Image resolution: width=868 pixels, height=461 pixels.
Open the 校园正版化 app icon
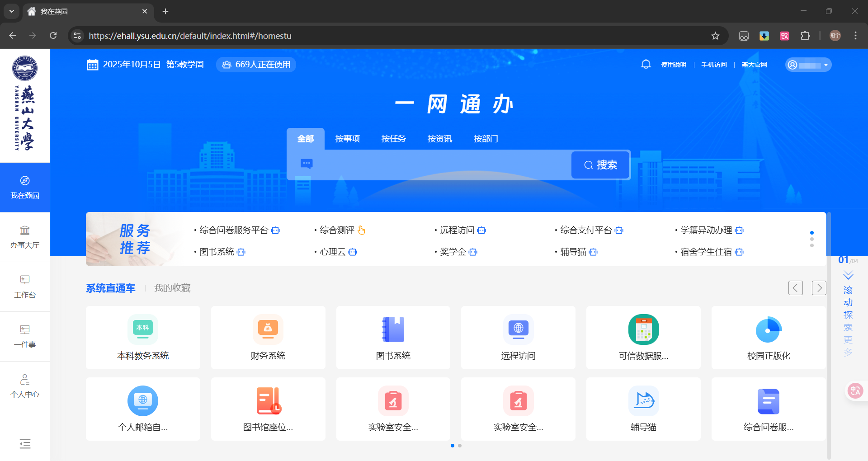(x=768, y=337)
